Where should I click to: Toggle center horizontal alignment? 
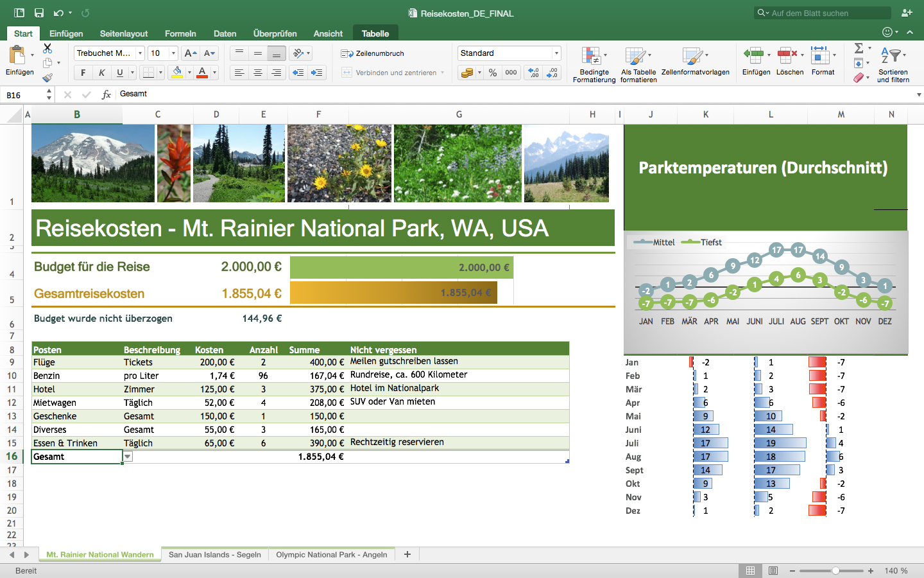(x=257, y=73)
